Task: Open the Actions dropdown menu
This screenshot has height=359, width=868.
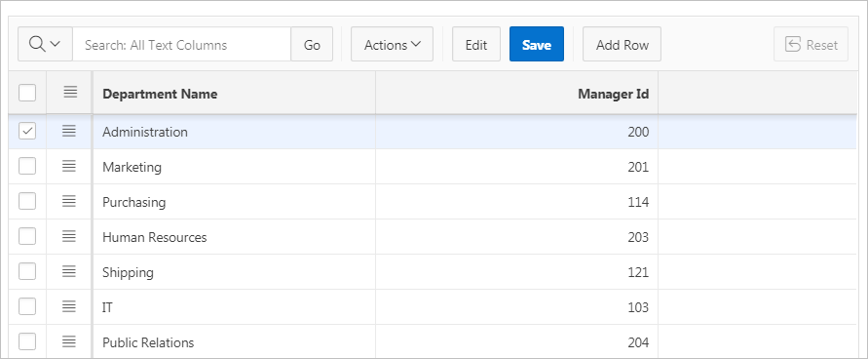Action: coord(392,44)
